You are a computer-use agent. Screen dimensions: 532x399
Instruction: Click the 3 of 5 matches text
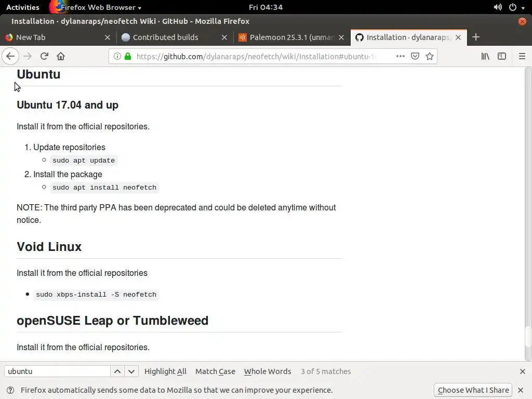[x=326, y=371]
